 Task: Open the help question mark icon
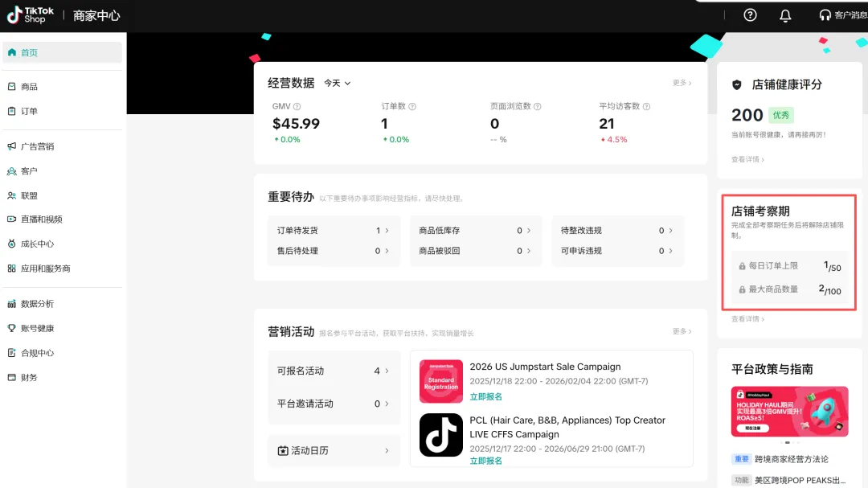click(x=750, y=15)
